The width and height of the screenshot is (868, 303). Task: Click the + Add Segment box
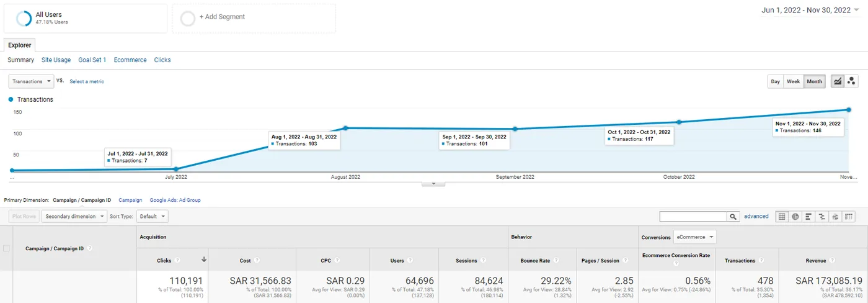point(254,19)
